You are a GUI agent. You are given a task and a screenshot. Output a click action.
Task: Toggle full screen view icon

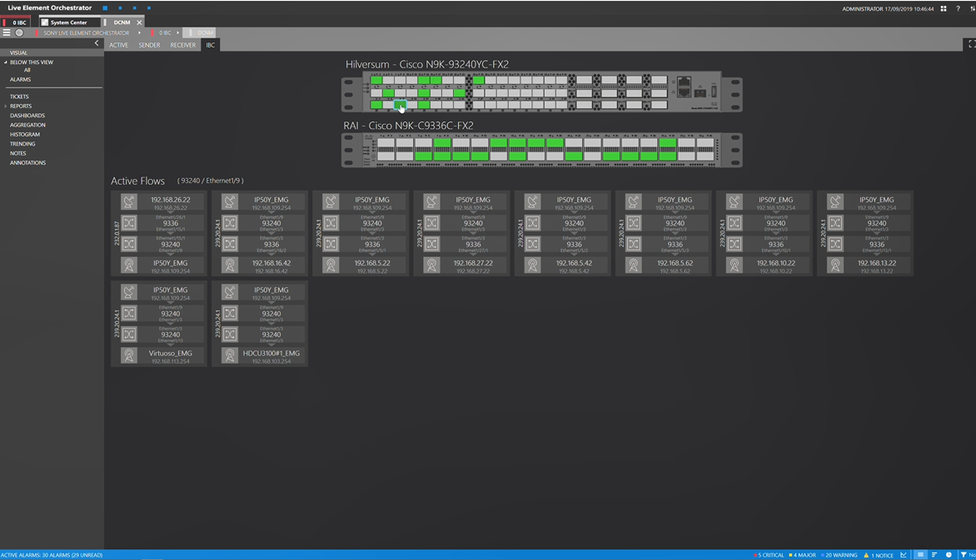pyautogui.click(x=971, y=44)
